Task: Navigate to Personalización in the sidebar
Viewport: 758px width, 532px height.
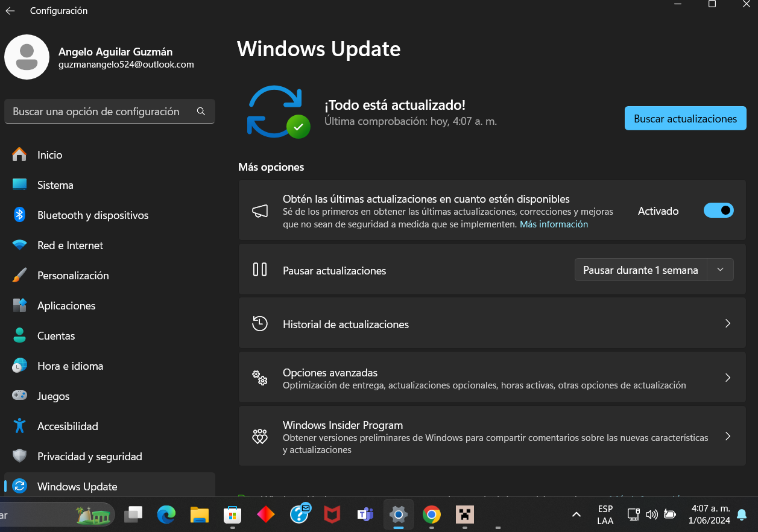Action: (x=73, y=276)
